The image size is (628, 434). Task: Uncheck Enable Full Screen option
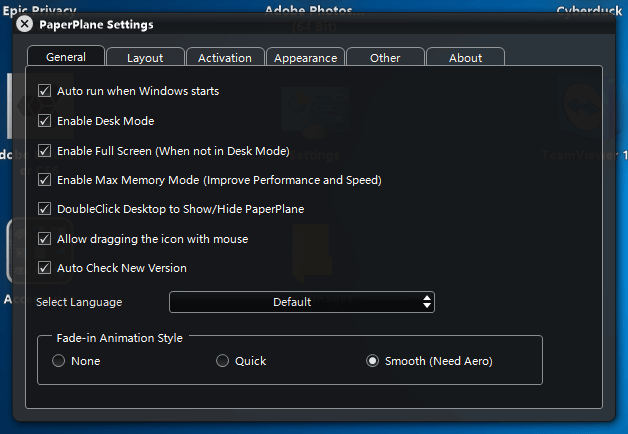pyautogui.click(x=44, y=151)
